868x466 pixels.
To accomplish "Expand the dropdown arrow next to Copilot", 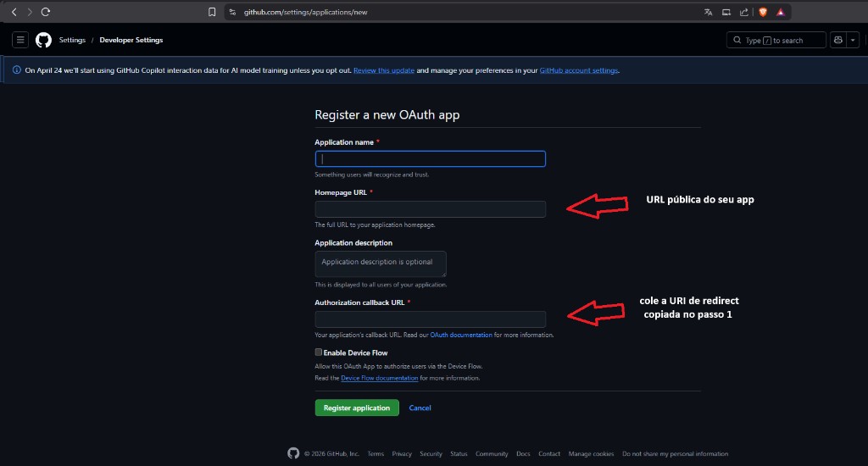I will click(x=853, y=40).
